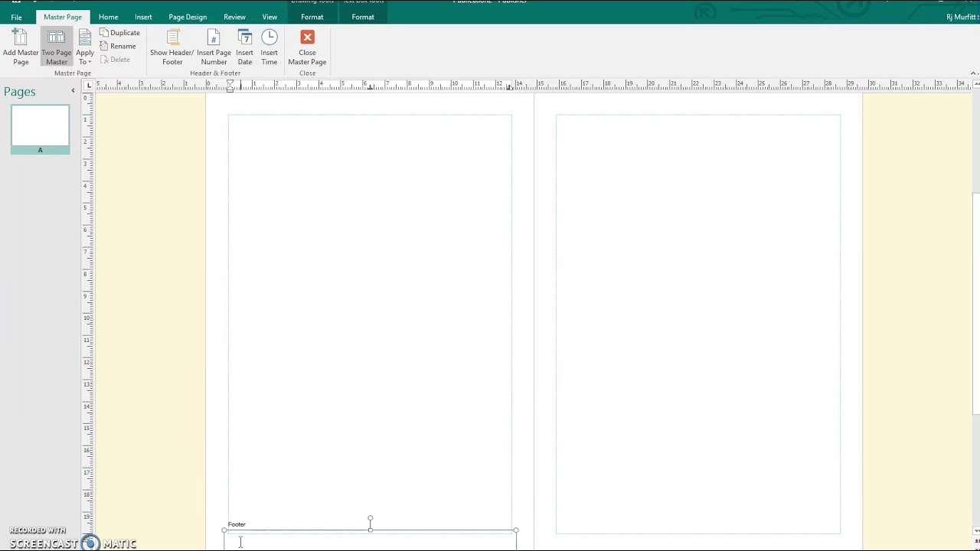This screenshot has height=551, width=980.
Task: Select the Master Page tab
Action: [63, 17]
